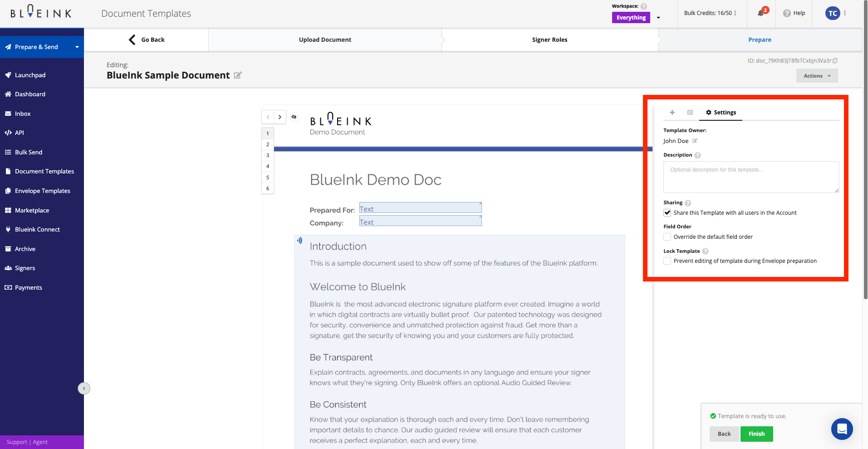Click the Lock Template help icon

point(706,251)
